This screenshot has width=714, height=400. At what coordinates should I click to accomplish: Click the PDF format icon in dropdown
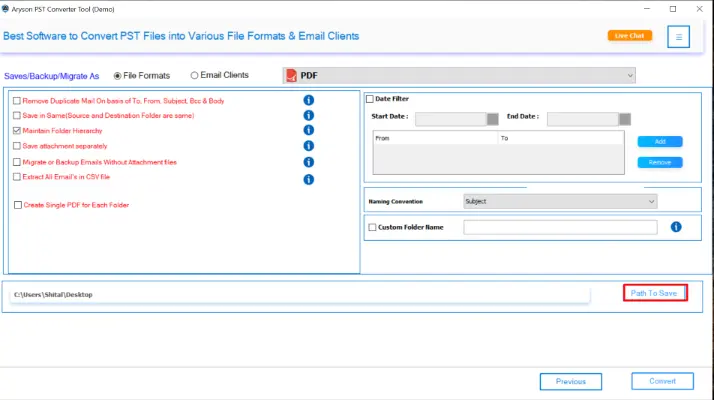[291, 76]
